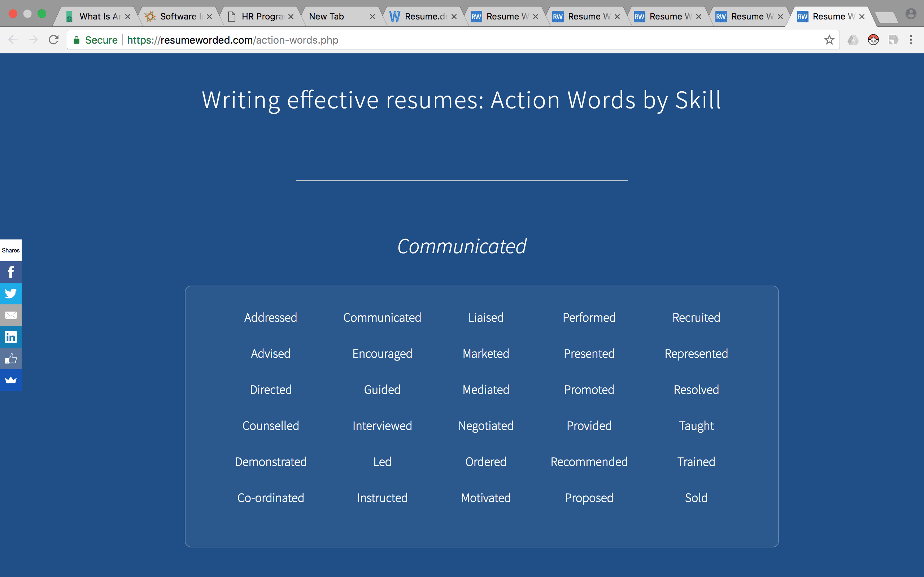Click the Google Drive extension icon
The height and width of the screenshot is (577, 924).
point(853,40)
